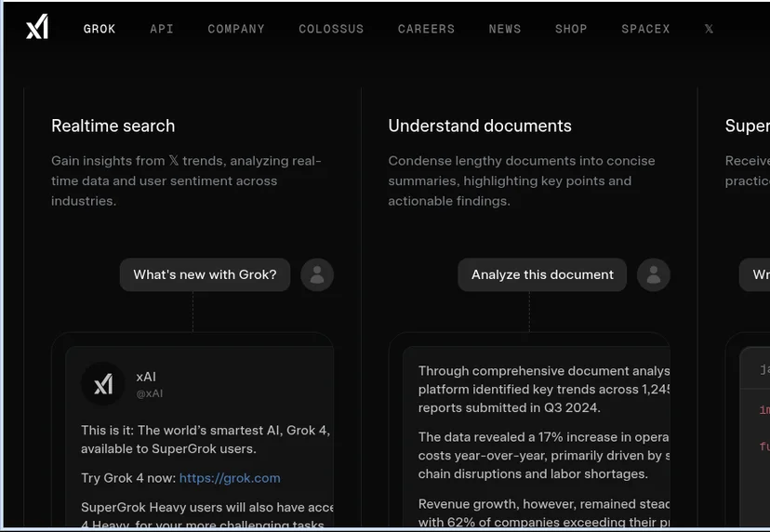The image size is (770, 532).
Task: Click the "Realtime search" heading
Action: click(113, 126)
